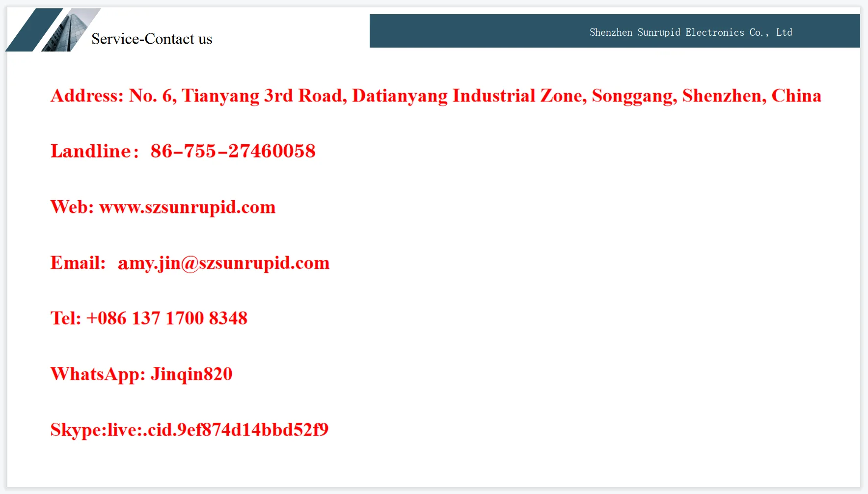This screenshot has width=868, height=494.
Task: Click the Landline number 86-755-27460058
Action: coord(233,151)
